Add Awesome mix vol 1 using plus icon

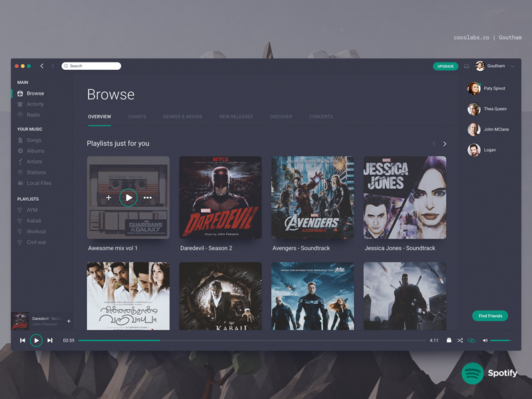pos(109,198)
